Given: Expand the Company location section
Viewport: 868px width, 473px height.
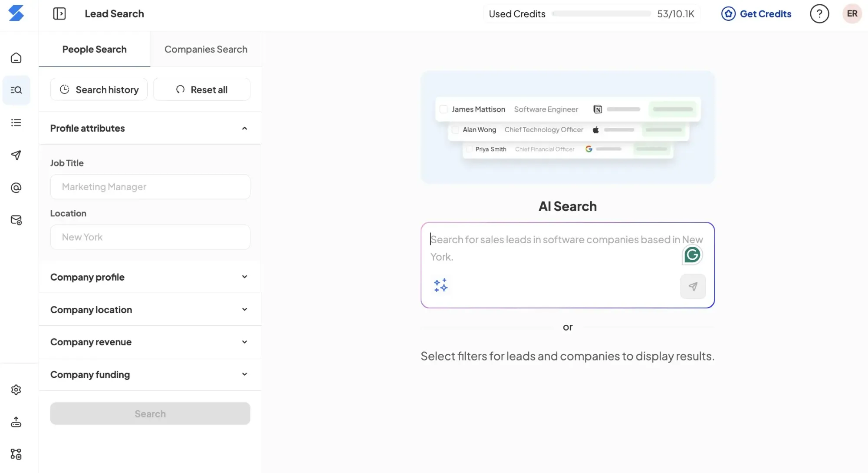Looking at the screenshot, I should tap(150, 310).
